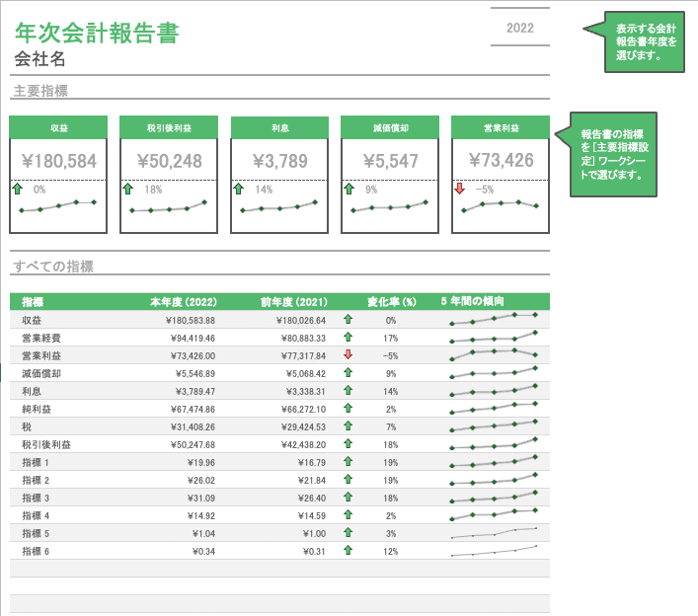Screen dimensions: 698x616
Task: Click the trend sparkline in 指標 5 row
Action: pyautogui.click(x=494, y=533)
